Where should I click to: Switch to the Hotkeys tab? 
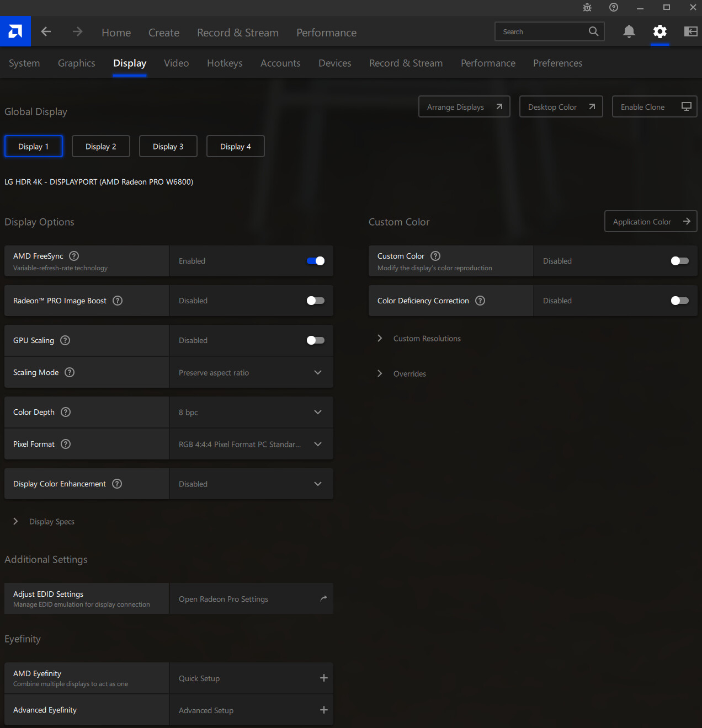pos(225,63)
